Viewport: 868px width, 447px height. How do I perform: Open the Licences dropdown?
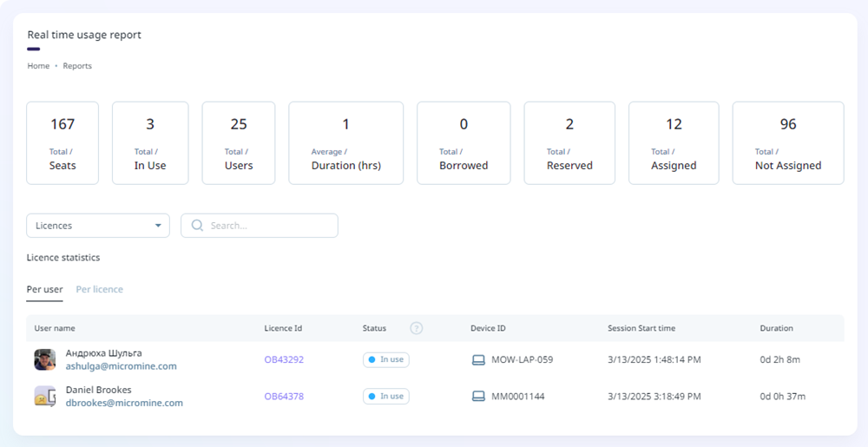tap(98, 226)
